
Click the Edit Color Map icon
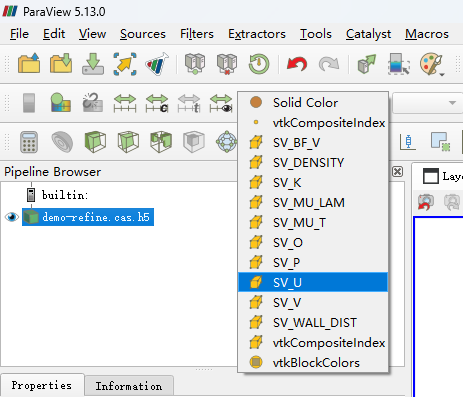61,103
